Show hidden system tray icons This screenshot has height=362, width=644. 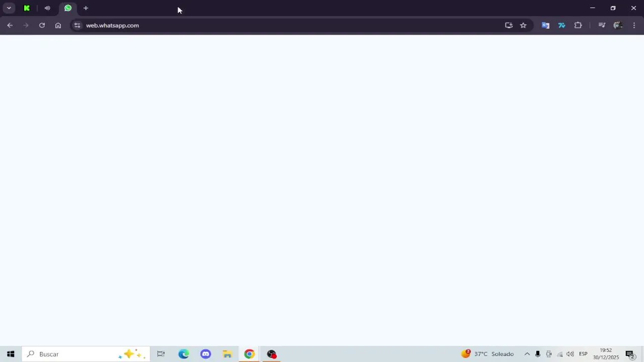click(527, 354)
